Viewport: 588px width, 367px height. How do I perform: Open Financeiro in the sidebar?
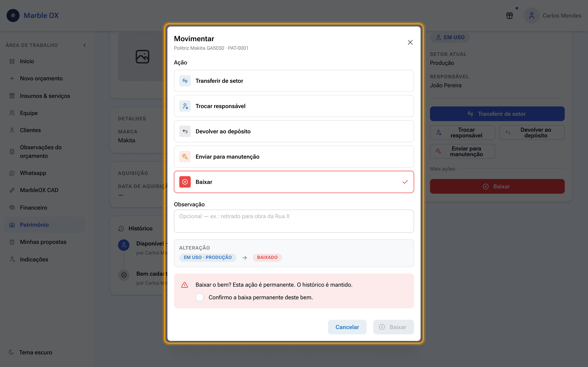click(45, 208)
